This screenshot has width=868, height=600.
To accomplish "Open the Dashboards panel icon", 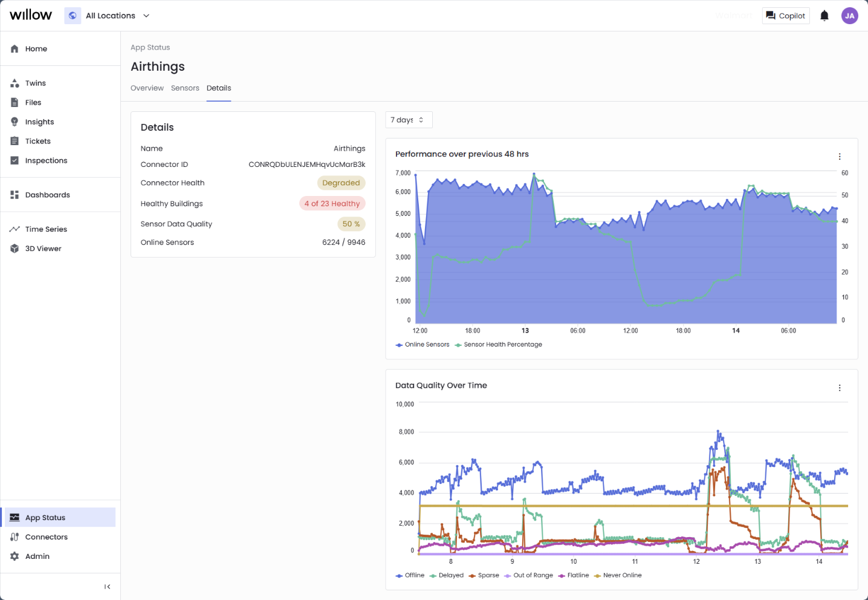I will coord(14,194).
